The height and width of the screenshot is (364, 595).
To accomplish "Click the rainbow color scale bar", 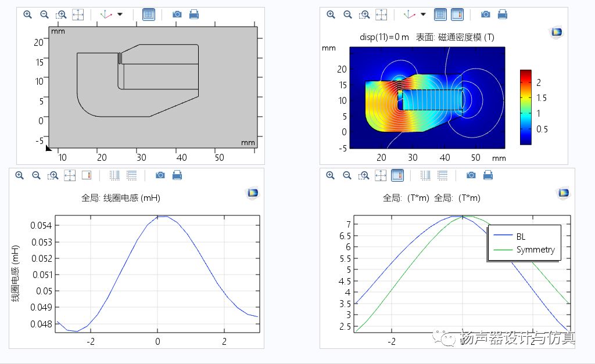I will pos(525,107).
